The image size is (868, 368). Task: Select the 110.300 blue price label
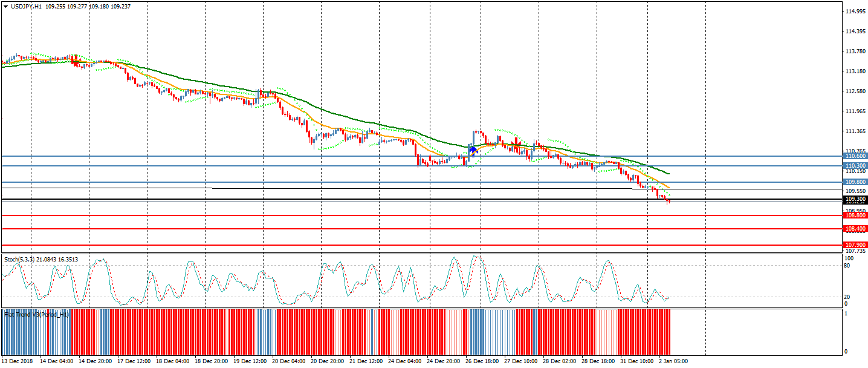pos(855,166)
